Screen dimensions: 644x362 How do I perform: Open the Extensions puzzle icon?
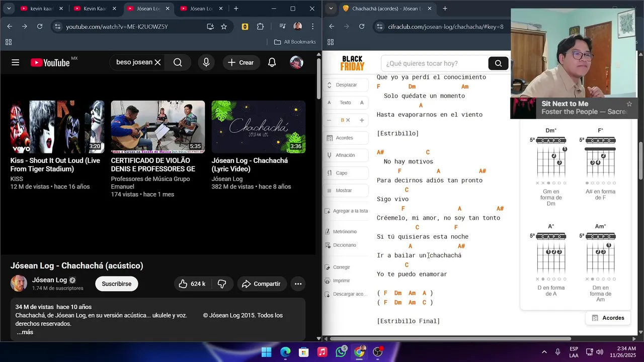tap(260, 26)
